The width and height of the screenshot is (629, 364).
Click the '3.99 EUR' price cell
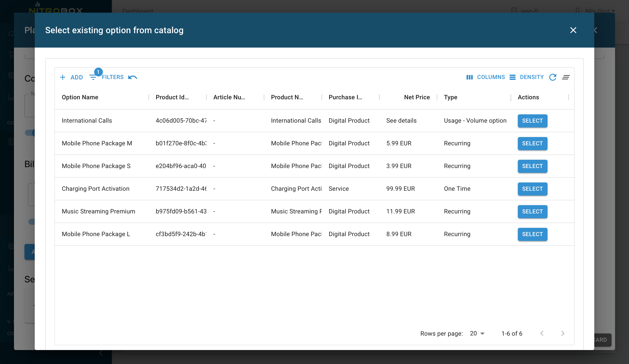(x=399, y=166)
